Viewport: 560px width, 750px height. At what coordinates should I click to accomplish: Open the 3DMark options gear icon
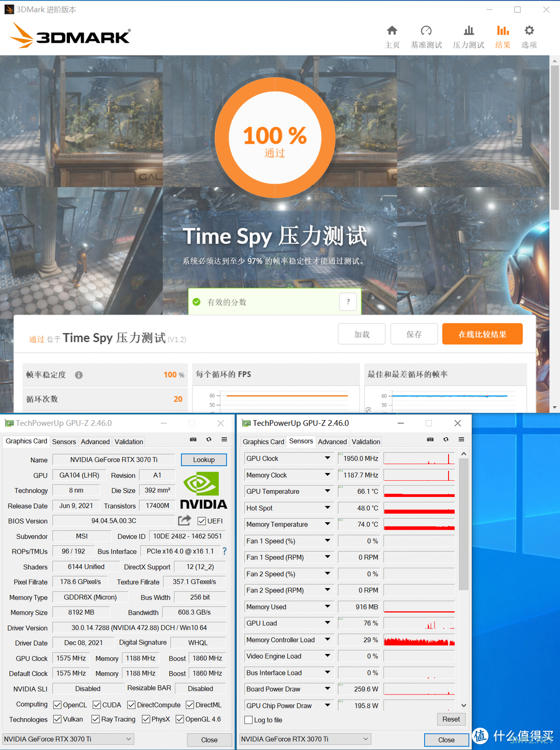click(x=529, y=31)
